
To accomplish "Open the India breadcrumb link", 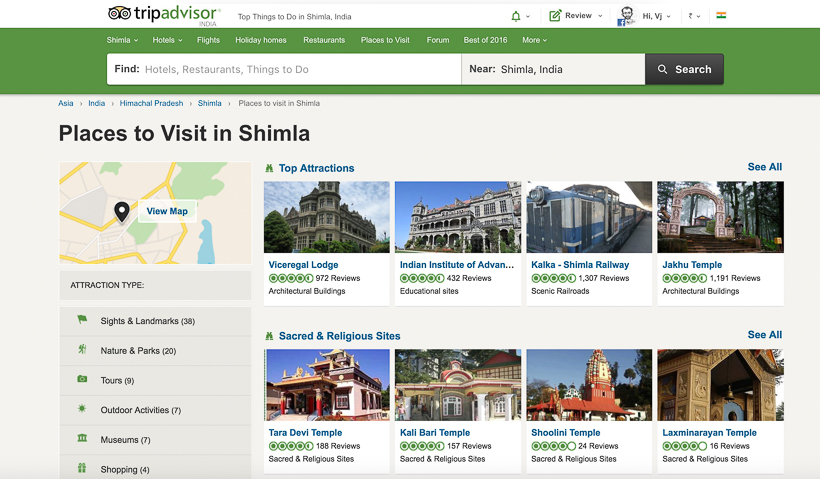I will [x=96, y=103].
